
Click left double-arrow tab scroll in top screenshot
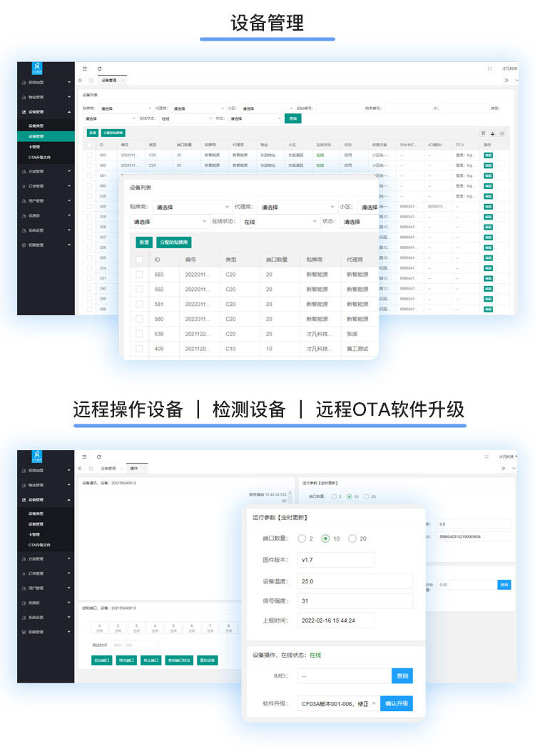point(80,80)
